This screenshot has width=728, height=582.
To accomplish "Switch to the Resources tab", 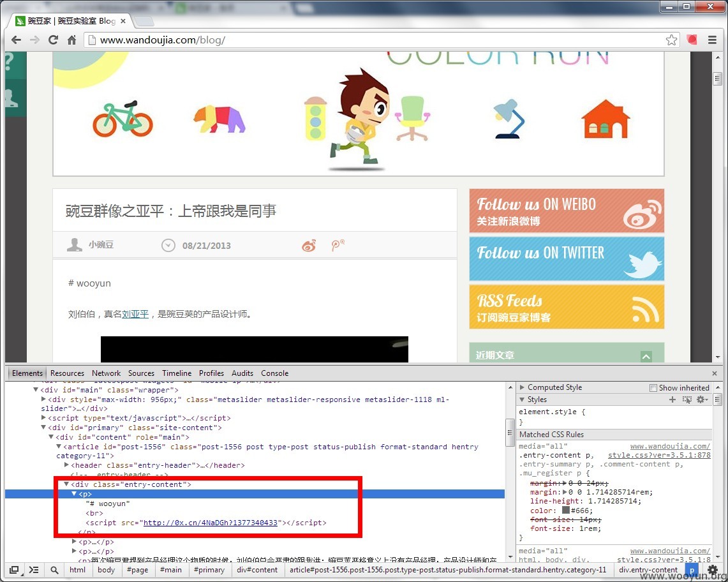I will pos(68,373).
